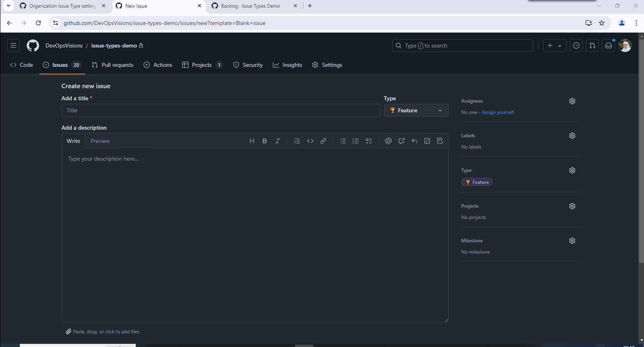Go to the Pull requests tab
Viewport: 644px width, 347px height.
[x=112, y=65]
